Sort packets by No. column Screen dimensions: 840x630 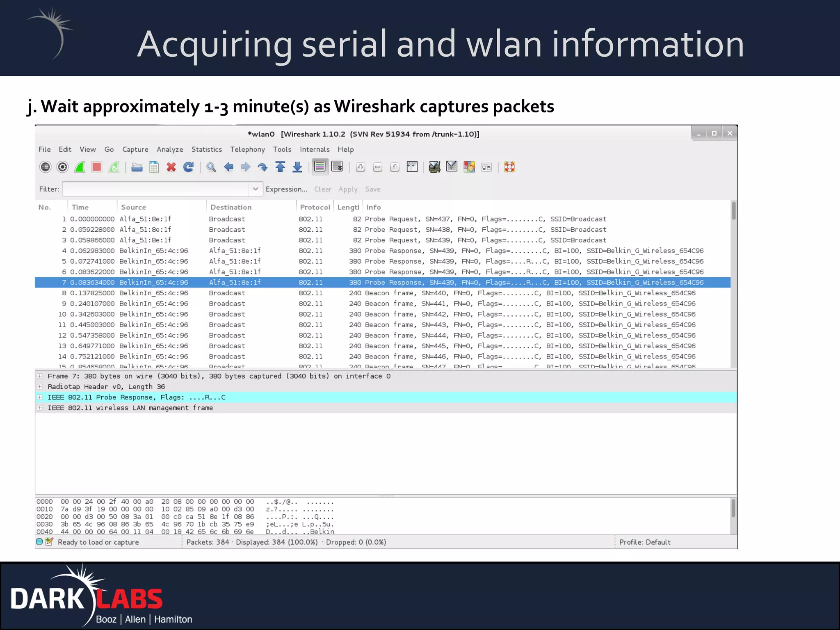[x=51, y=207]
